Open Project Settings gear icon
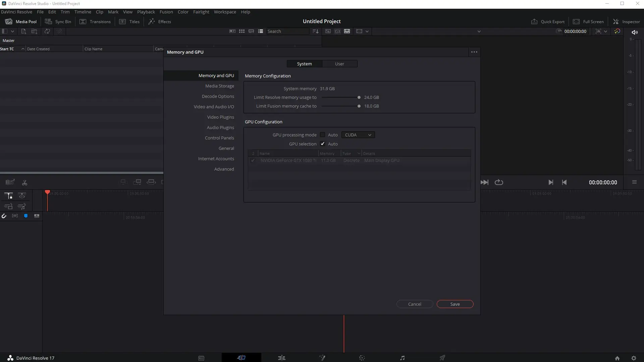644x362 pixels. coord(634,358)
